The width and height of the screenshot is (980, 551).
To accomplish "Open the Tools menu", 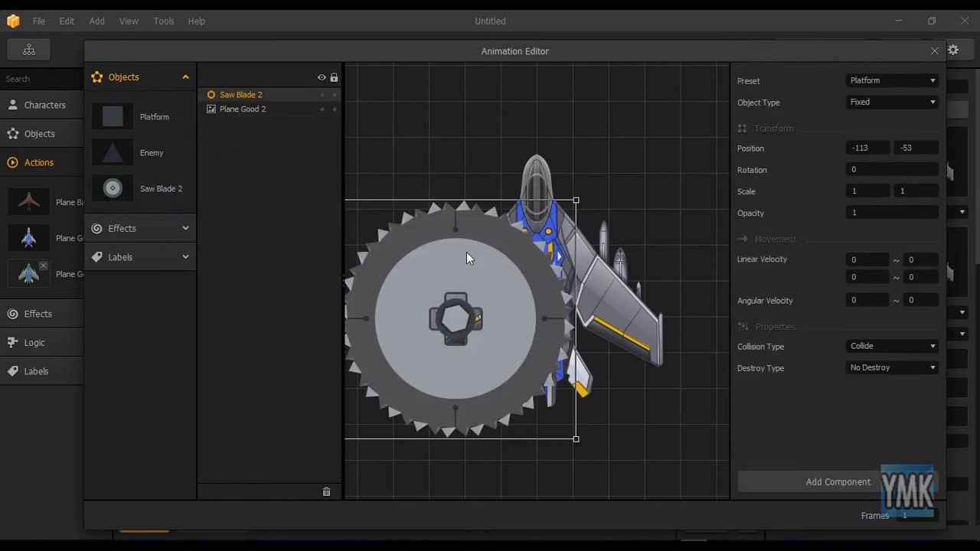I will (x=164, y=21).
